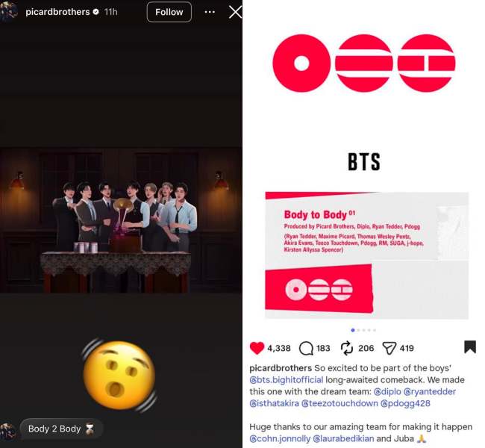Viewport: 485px width, 448px height.
Task: Open the @laurabedikian mention link
Action: pyautogui.click(x=343, y=439)
